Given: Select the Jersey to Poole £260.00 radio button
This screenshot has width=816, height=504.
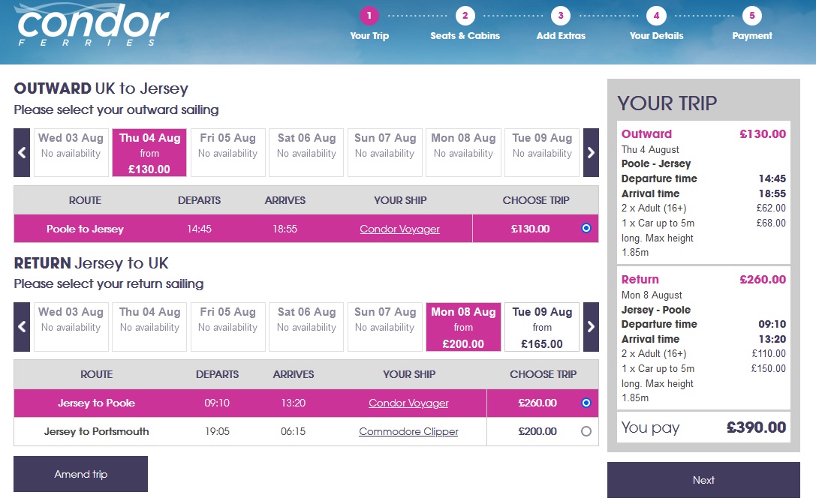Looking at the screenshot, I should point(586,403).
